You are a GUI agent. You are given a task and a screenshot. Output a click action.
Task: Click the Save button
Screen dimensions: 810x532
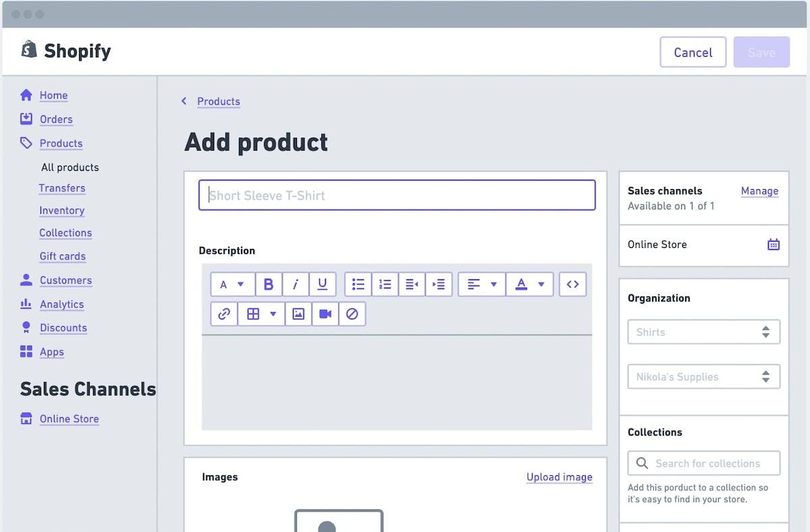761,52
